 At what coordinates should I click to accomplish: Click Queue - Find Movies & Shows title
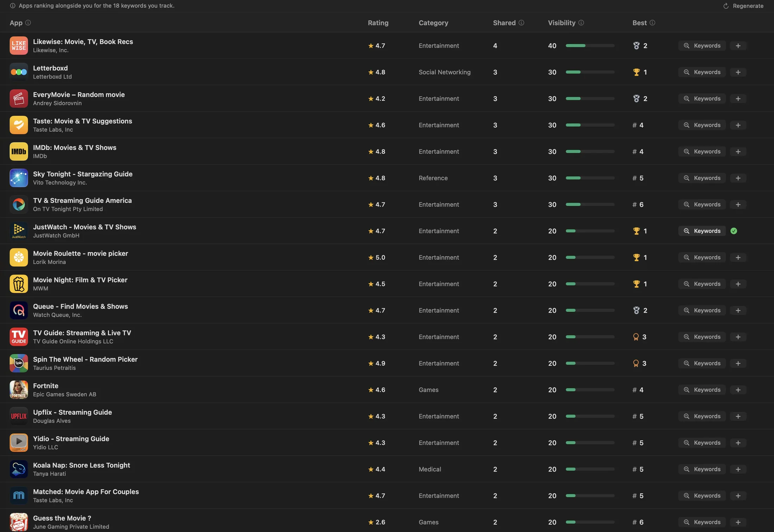[x=81, y=306]
